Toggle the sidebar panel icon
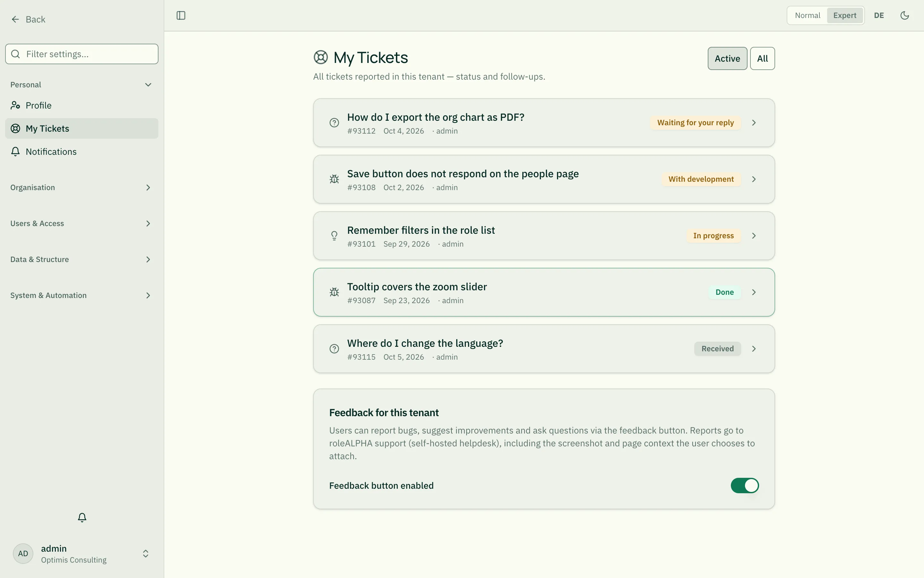Screen dimensions: 924x578 tap(181, 15)
